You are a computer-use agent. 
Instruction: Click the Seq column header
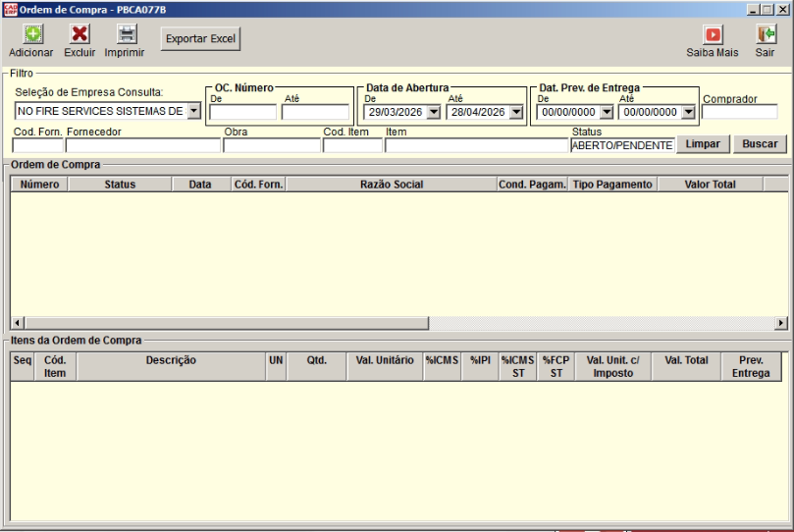(x=23, y=366)
